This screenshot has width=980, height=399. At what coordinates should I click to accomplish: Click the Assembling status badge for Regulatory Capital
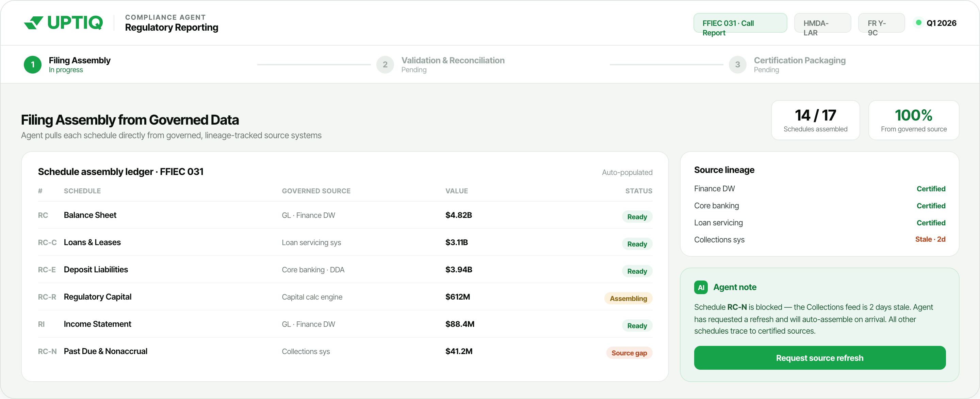(x=628, y=299)
